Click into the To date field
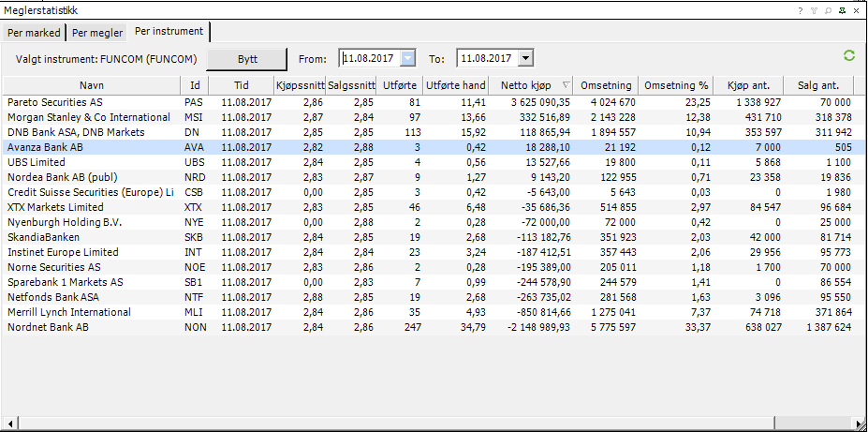This screenshot has height=432, width=868. point(488,57)
